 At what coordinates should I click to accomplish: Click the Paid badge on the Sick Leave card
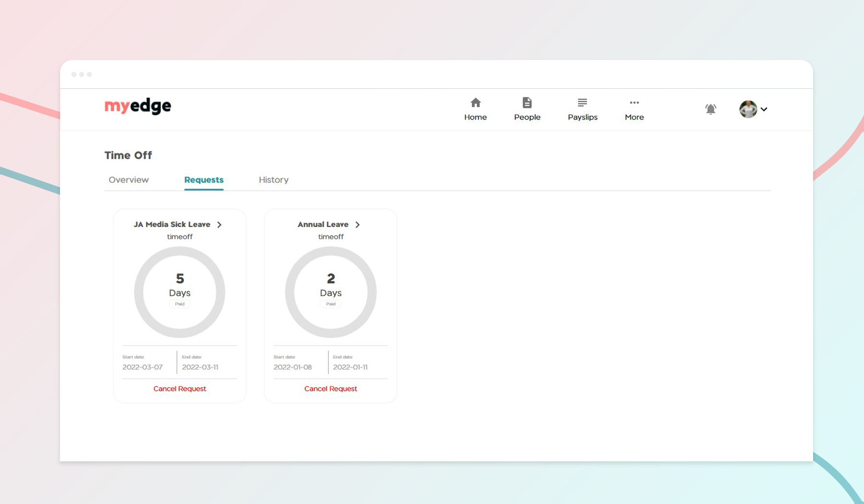click(x=180, y=304)
